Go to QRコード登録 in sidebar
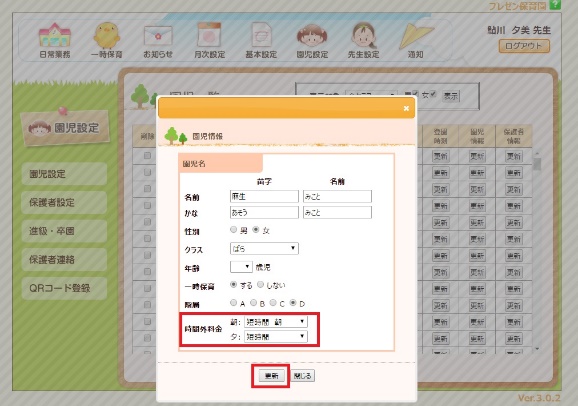Viewport: 578px width, 406px height. pos(64,288)
